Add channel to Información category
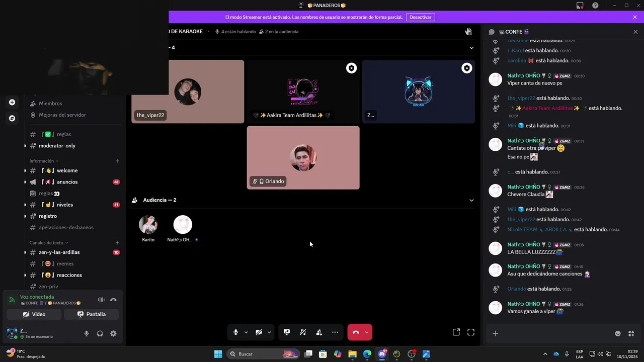The height and width of the screenshot is (362, 644). 117,161
